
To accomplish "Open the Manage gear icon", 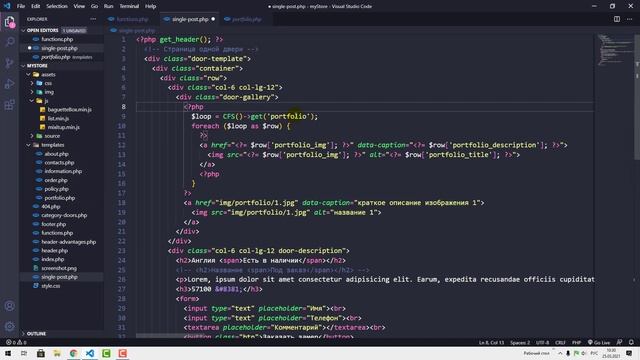I will tap(9, 326).
